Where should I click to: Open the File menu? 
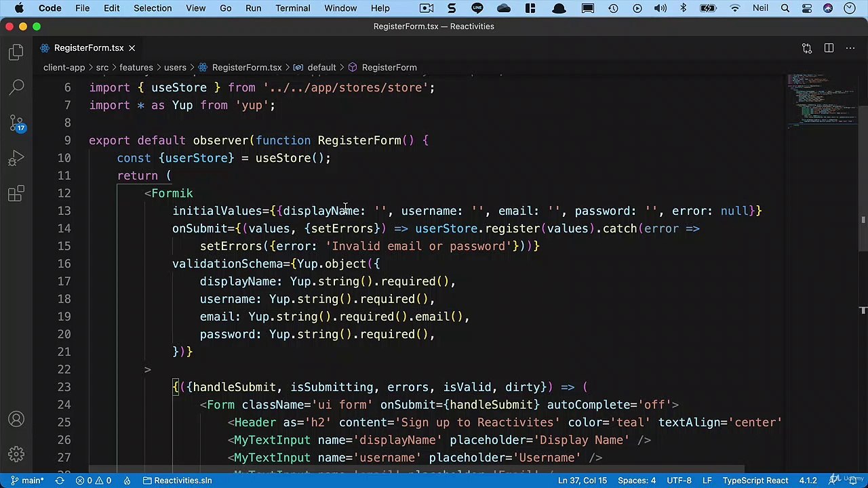coord(82,8)
